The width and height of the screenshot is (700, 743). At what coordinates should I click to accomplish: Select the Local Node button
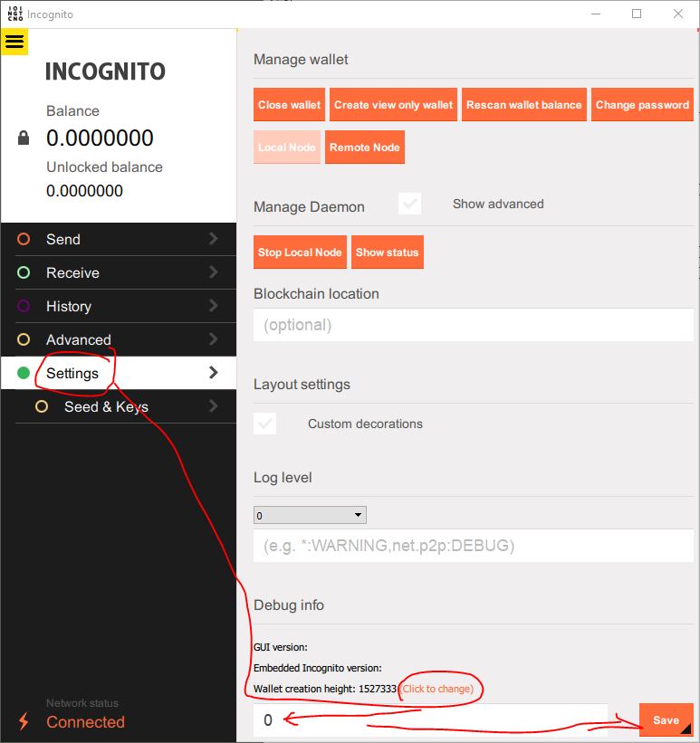pyautogui.click(x=287, y=148)
